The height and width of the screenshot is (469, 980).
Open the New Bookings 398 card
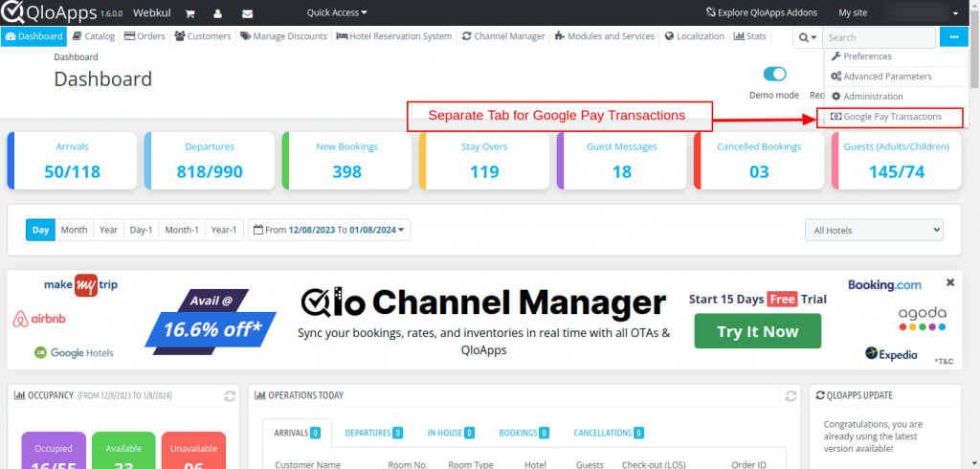346,161
